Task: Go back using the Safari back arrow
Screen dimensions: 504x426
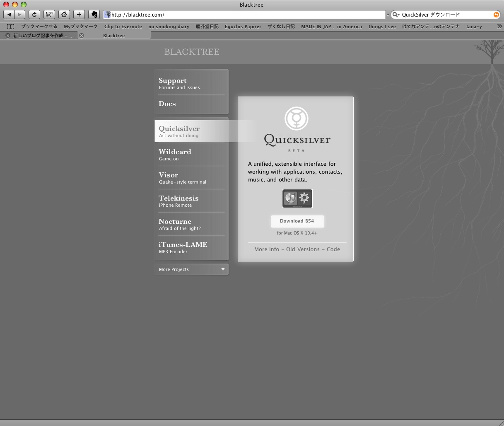Action: tap(9, 15)
